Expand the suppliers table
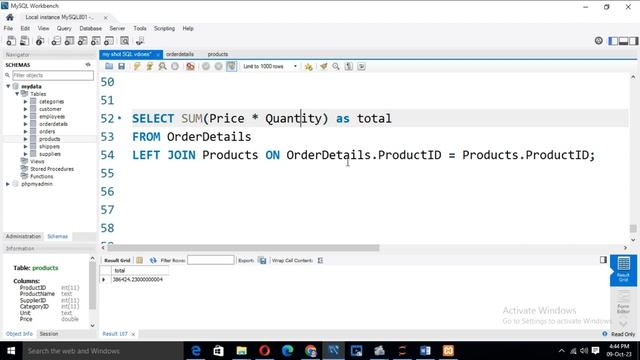The image size is (640, 360). click(25, 154)
